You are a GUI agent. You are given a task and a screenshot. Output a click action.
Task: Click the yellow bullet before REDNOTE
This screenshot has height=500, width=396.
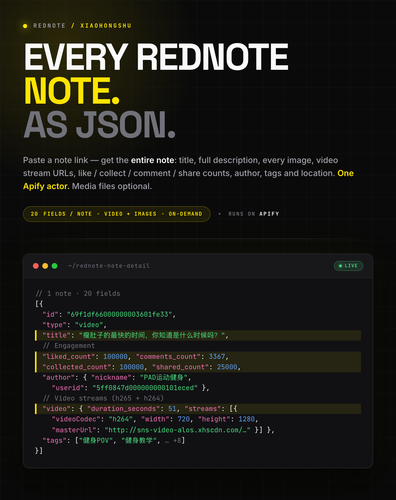(25, 26)
